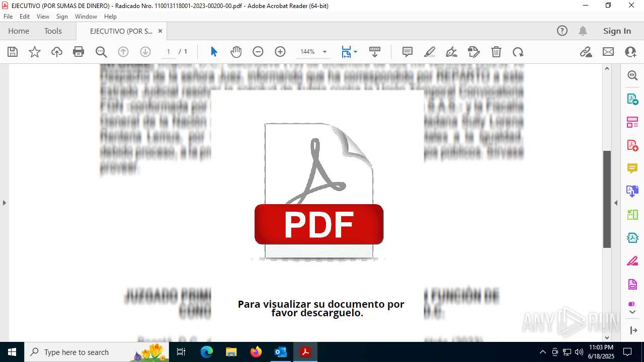Open the search tool in right pane
The image size is (644, 362).
coord(632,75)
